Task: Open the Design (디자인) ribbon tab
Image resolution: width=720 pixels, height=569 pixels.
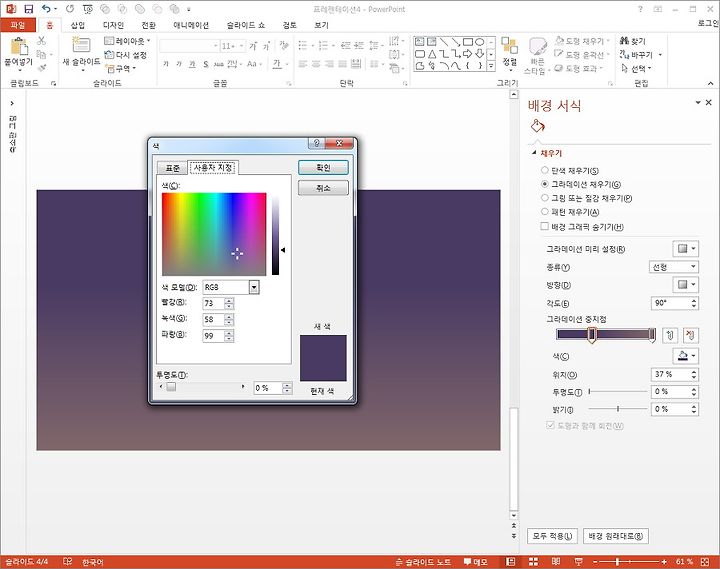Action: coord(113,25)
